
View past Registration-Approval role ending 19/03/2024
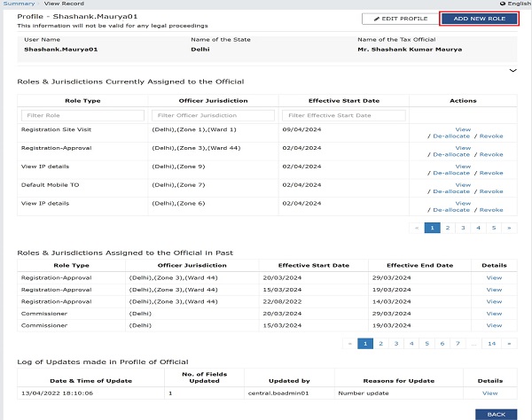494,290
